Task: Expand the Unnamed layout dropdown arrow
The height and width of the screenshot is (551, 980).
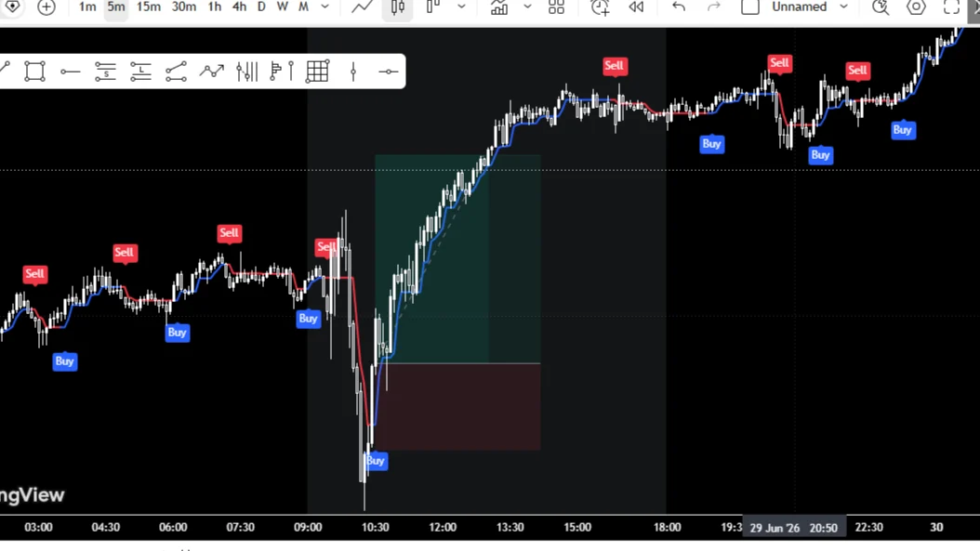Action: [843, 7]
